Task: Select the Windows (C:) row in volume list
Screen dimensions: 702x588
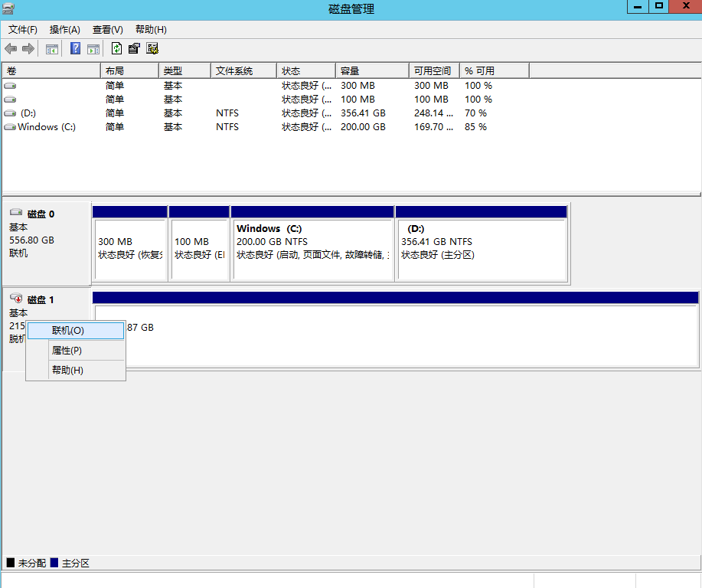Action: (46, 127)
